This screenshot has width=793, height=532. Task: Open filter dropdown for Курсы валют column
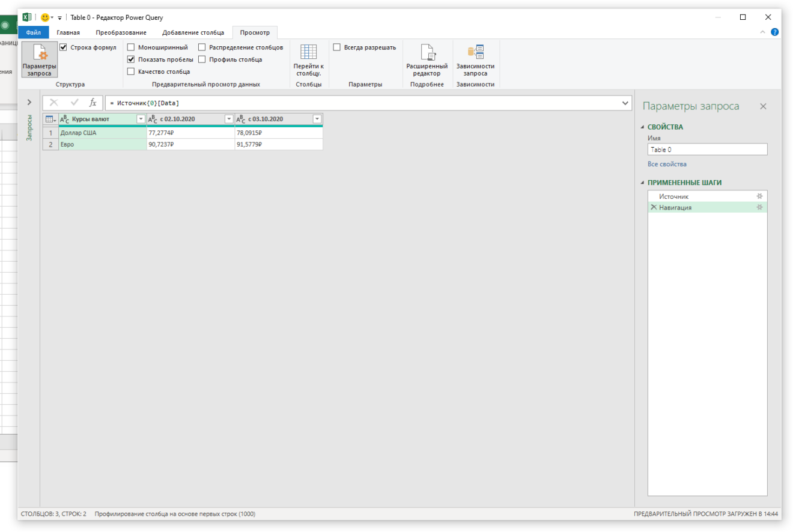[141, 119]
